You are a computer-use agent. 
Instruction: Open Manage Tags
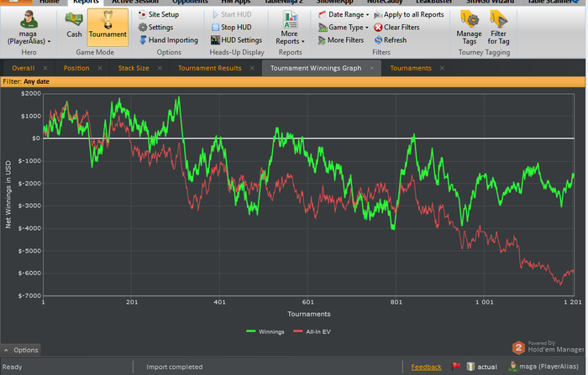469,28
